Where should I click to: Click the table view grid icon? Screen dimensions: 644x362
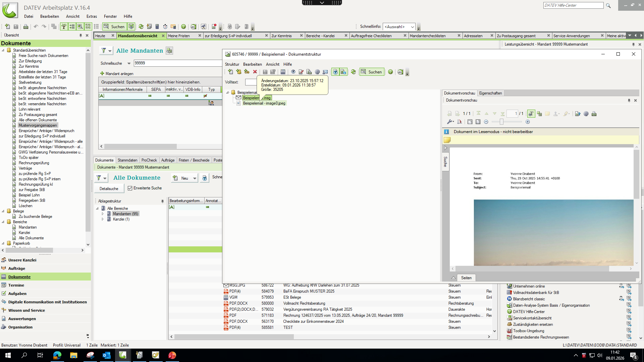pos(283,72)
